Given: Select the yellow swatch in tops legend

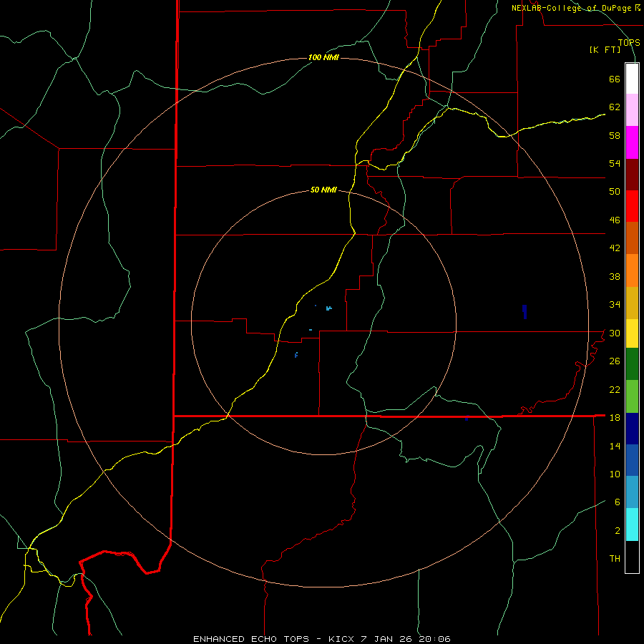Looking at the screenshot, I should 632,333.
